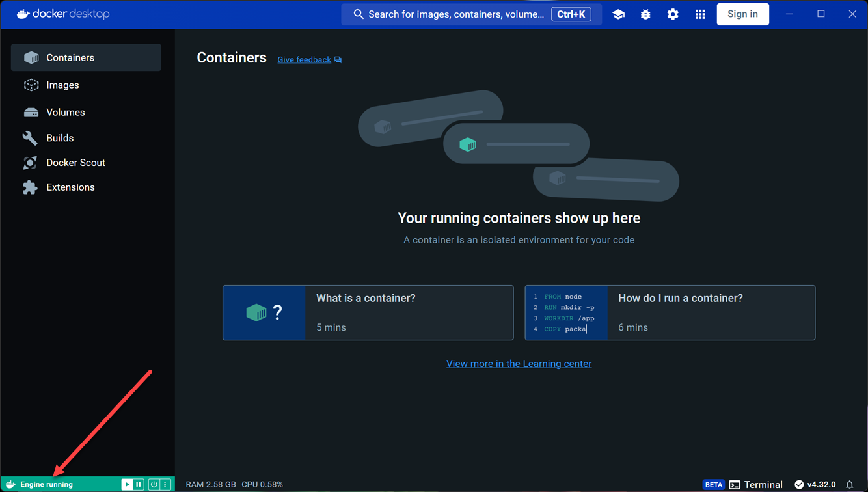Click the Volumes drive icon
Viewport: 868px width, 492px height.
(x=31, y=113)
